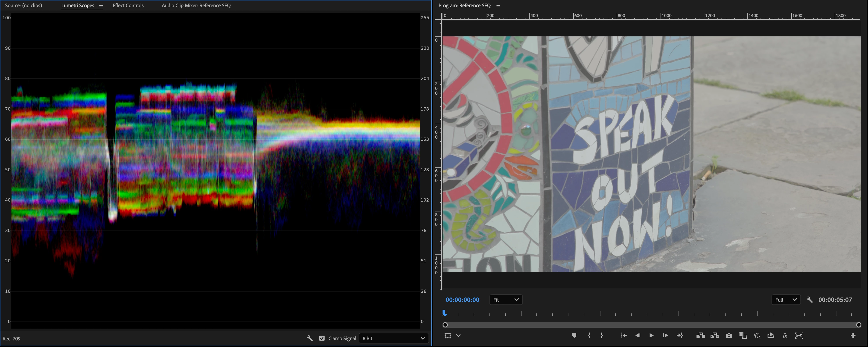Image resolution: width=868 pixels, height=347 pixels.
Task: Open Lumetri Scopes wrench settings
Action: point(309,338)
